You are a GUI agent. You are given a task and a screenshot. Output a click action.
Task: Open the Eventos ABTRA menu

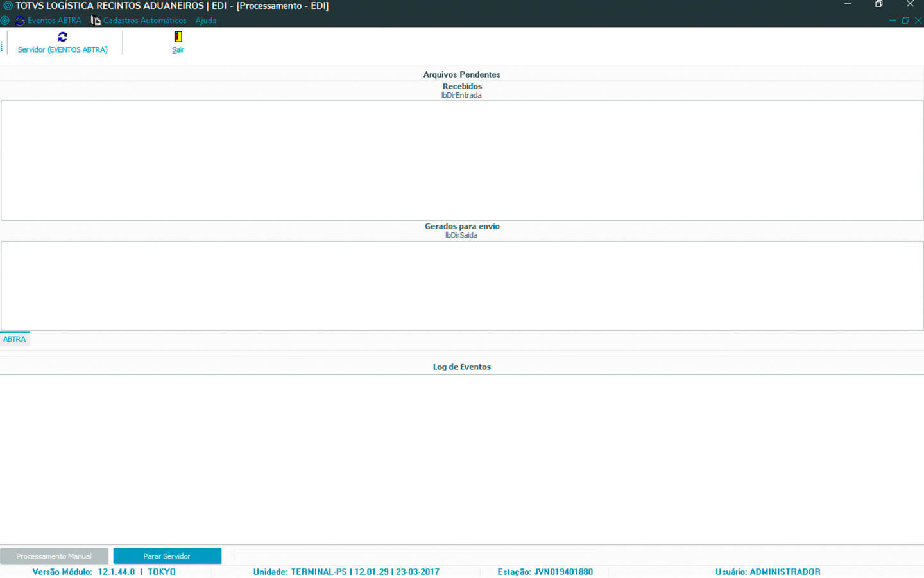[x=54, y=21]
